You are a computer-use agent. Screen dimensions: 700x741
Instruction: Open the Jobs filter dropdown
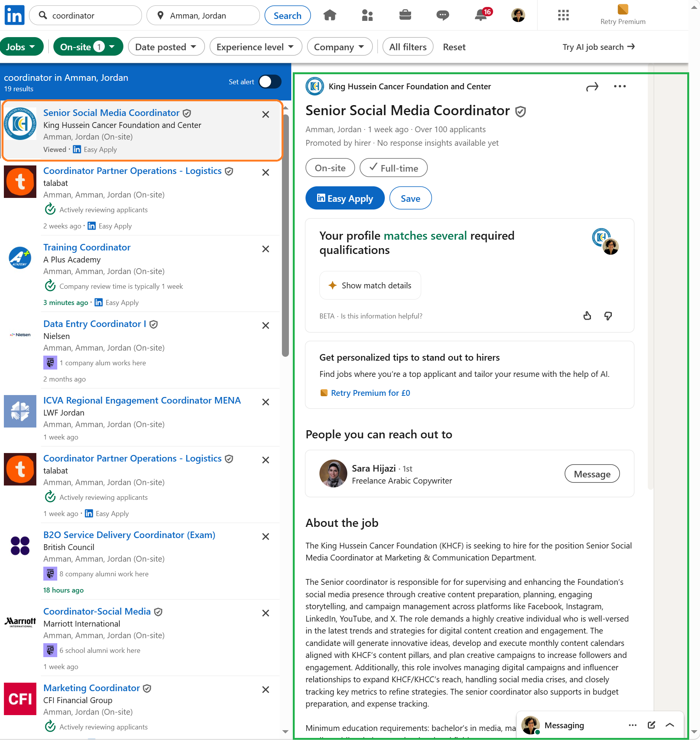pyautogui.click(x=21, y=47)
